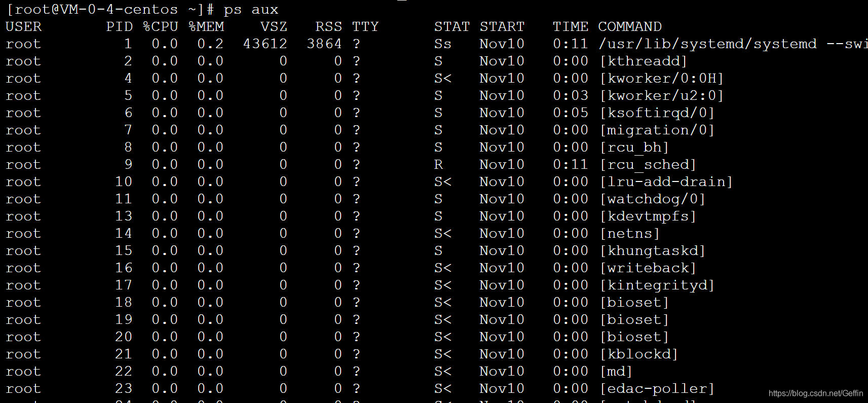Viewport: 868px width, 403px height.
Task: Click the %MEM value 0.2
Action: (210, 44)
